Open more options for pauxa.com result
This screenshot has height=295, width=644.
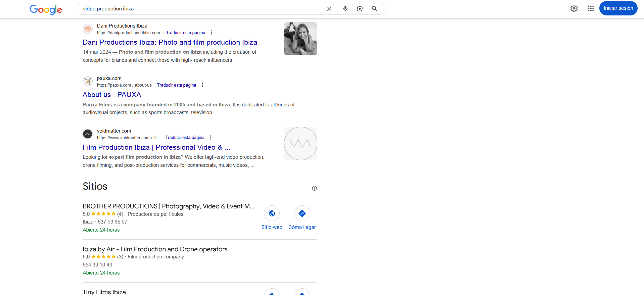[202, 85]
